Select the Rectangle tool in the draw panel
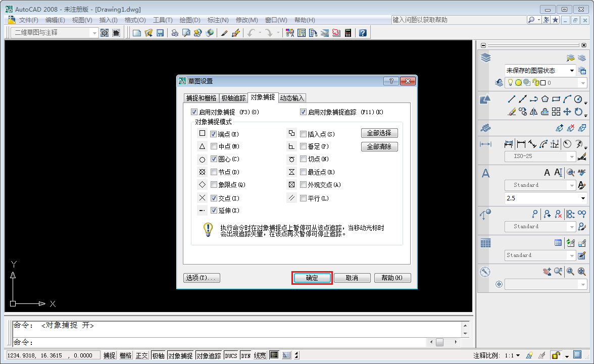The height and width of the screenshot is (364, 594). (x=556, y=99)
